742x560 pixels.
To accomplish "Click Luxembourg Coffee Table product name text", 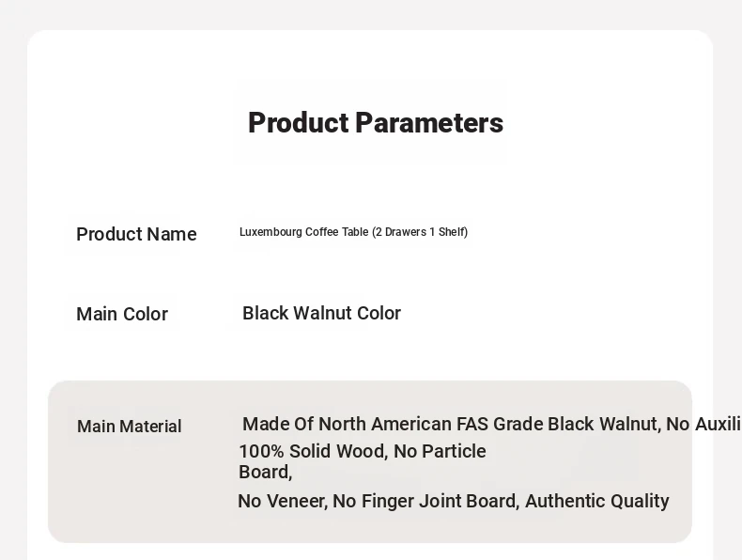I will pos(353,232).
